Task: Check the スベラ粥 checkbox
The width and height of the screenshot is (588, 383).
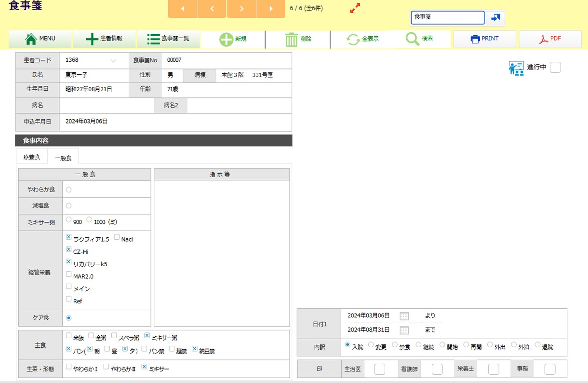Action: pos(114,335)
